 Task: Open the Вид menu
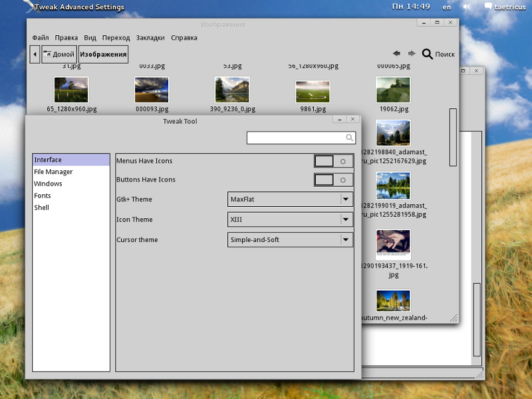click(x=90, y=38)
